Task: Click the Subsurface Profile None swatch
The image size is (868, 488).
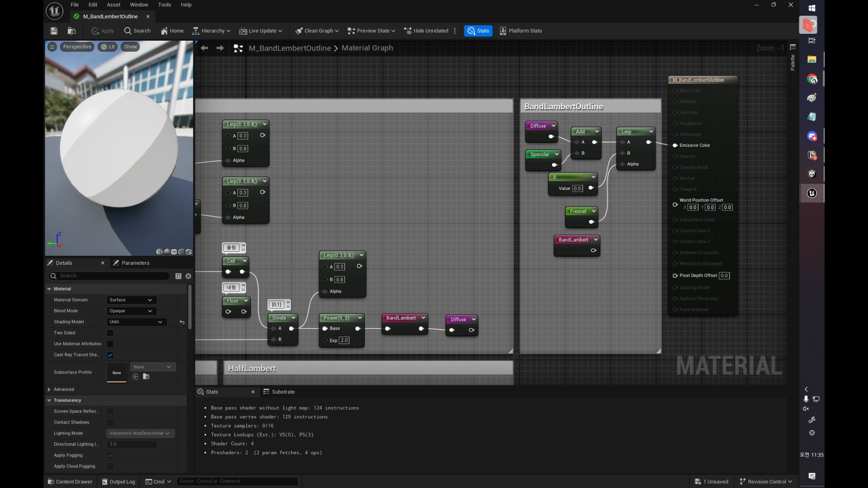Action: [117, 373]
